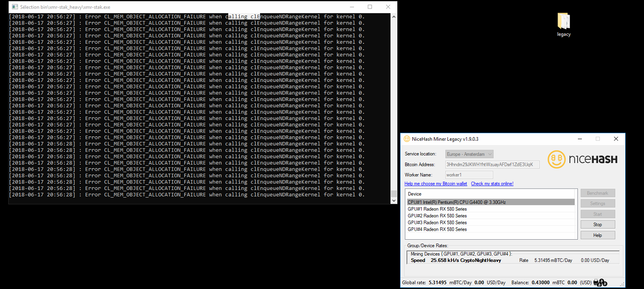
Task: Click the Worker Name field
Action: (469, 175)
